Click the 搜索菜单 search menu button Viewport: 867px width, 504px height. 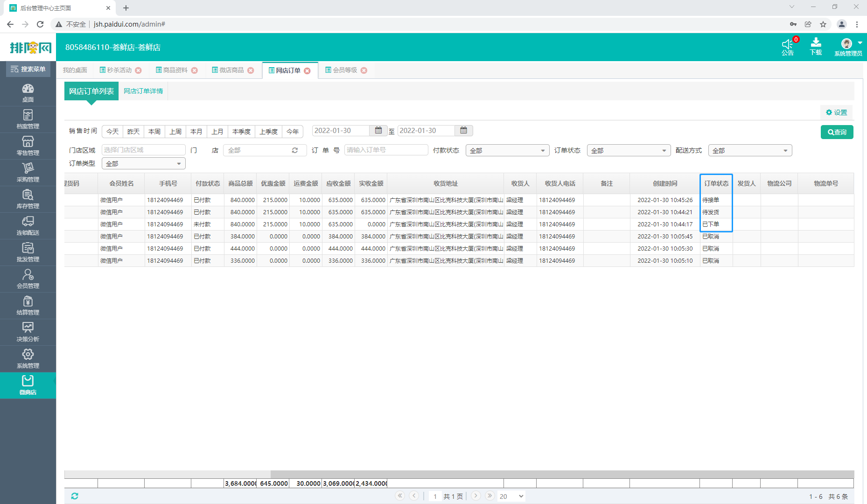coord(28,69)
